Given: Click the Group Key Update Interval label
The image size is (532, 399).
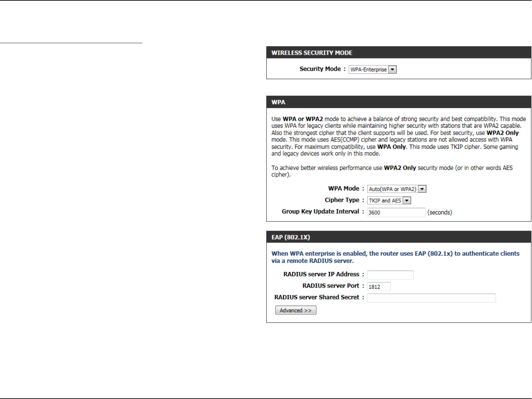Looking at the screenshot, I should pos(320,211).
